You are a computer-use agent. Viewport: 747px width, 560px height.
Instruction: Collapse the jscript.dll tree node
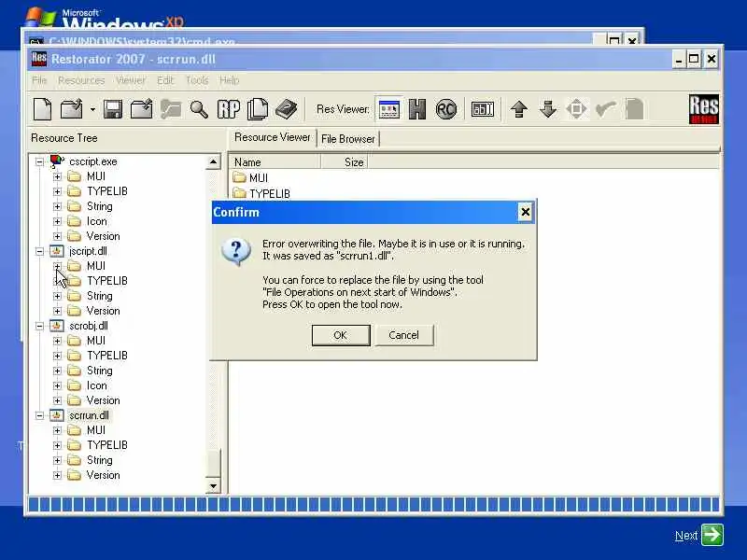[x=39, y=251]
